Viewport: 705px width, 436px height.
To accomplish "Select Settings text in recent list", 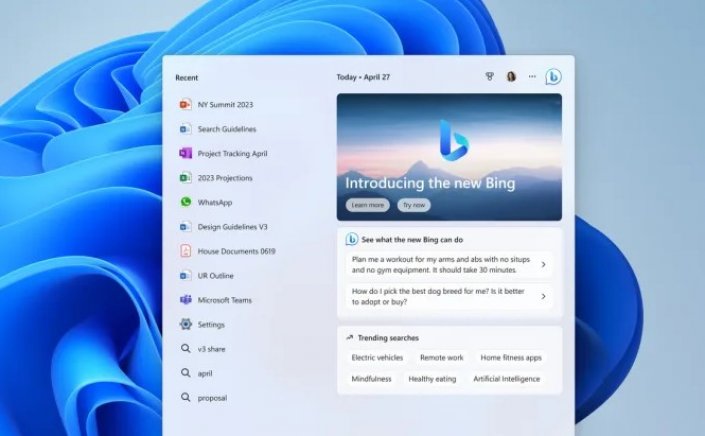I will (x=211, y=325).
